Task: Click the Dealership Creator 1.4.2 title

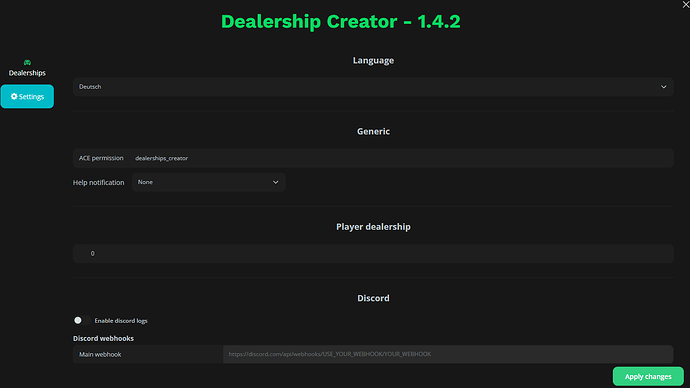Action: point(341,22)
